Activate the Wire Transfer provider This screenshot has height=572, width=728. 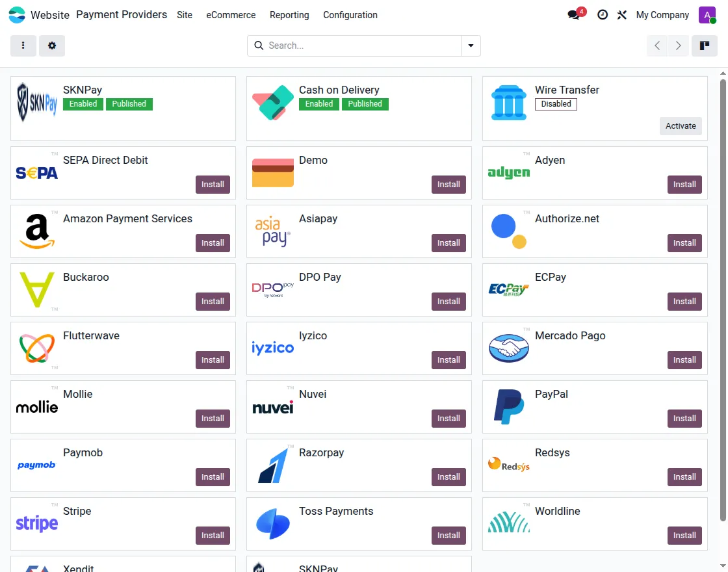[x=681, y=126]
